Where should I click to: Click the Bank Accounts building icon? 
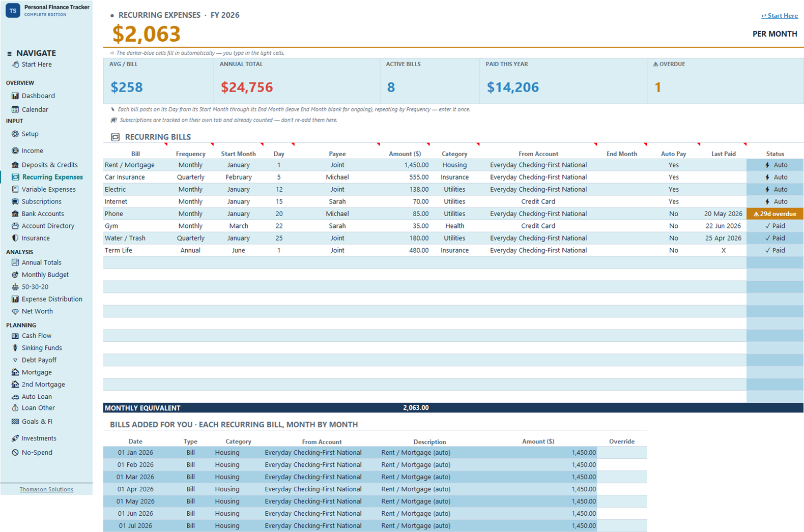coord(15,214)
